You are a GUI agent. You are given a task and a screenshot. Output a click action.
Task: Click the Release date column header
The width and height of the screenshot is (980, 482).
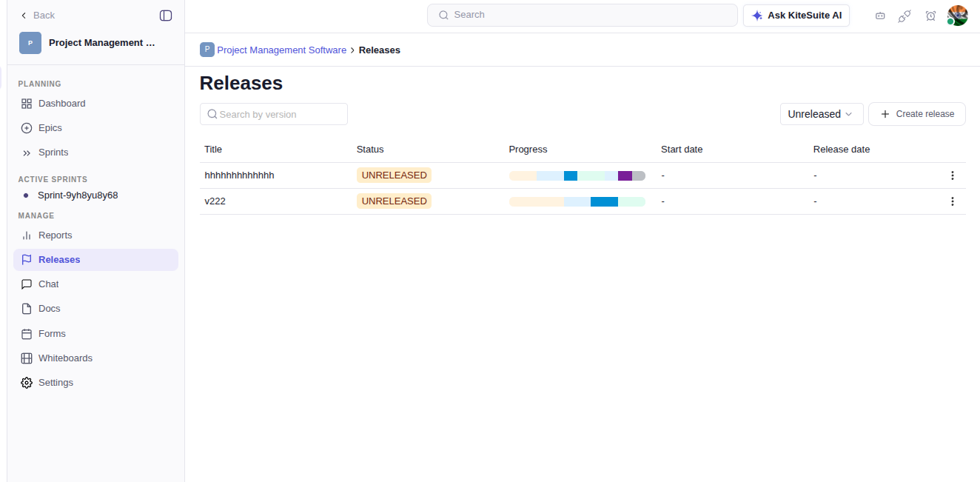(x=842, y=150)
